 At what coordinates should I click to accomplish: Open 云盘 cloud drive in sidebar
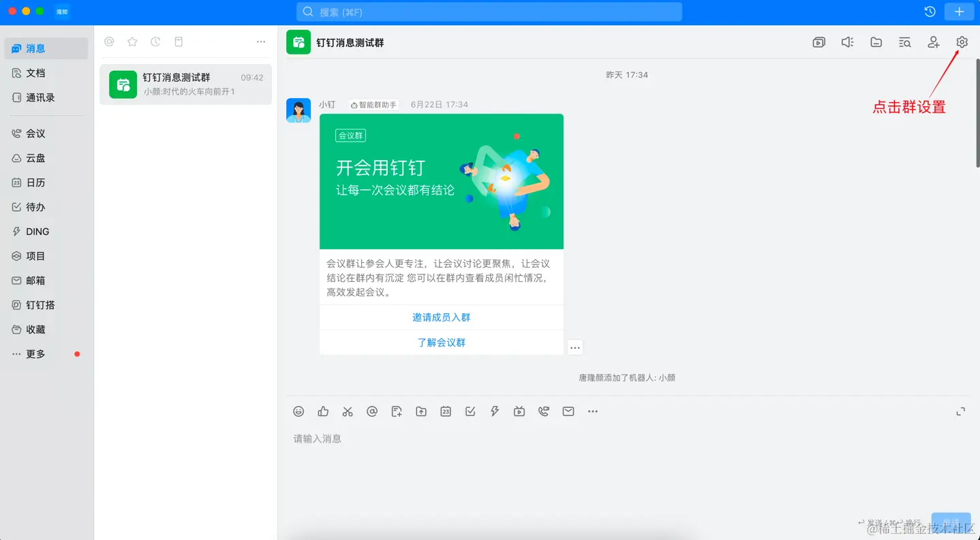pyautogui.click(x=46, y=158)
